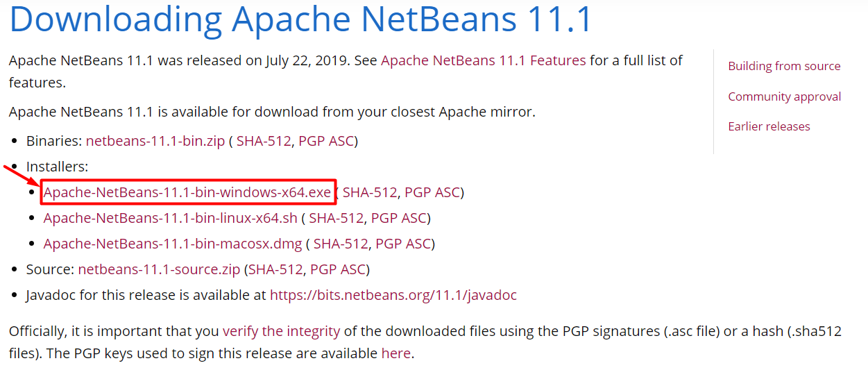868x370 pixels.
Task: Click the "verify the integrity" link
Action: tap(281, 331)
